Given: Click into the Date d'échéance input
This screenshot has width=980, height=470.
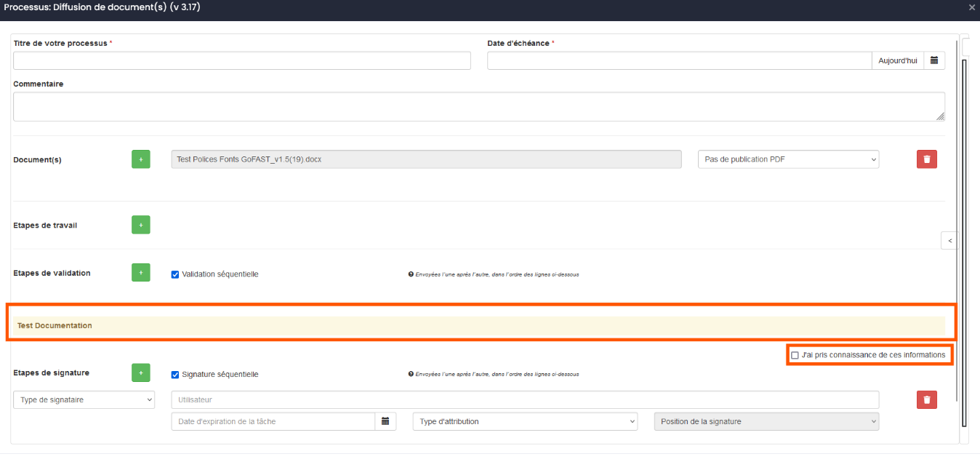Looking at the screenshot, I should click(680, 60).
